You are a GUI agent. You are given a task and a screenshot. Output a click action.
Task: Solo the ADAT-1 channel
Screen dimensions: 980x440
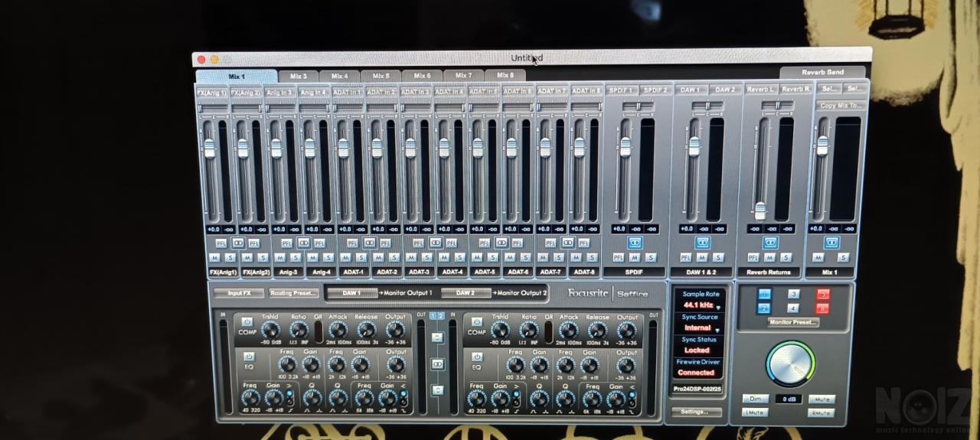click(361, 258)
